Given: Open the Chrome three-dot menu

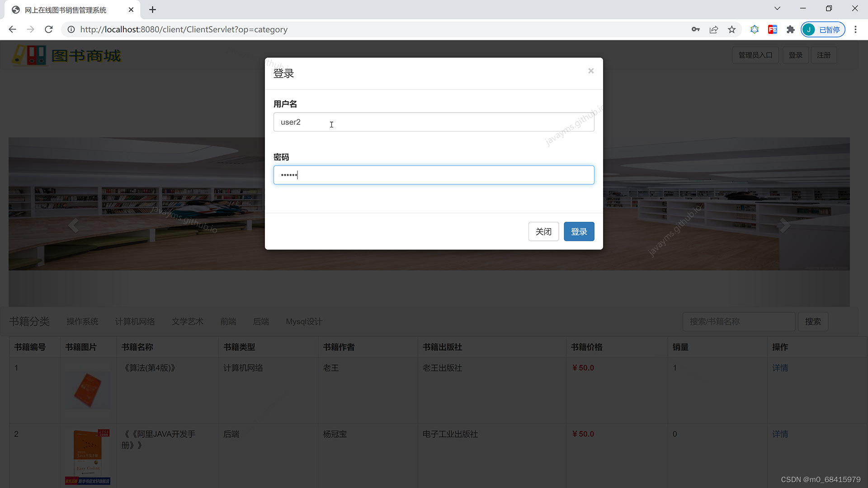Looking at the screenshot, I should coord(855,29).
